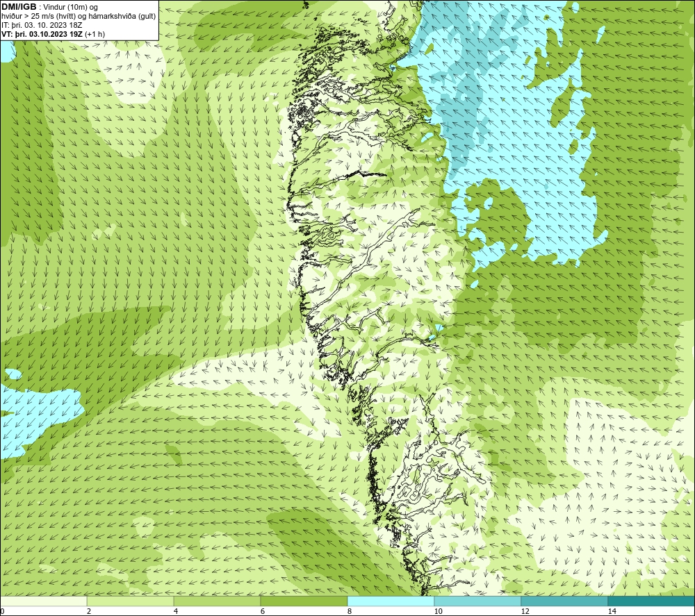The image size is (695, 616).
Task: Click the colorbar label 10
Action: click(439, 611)
